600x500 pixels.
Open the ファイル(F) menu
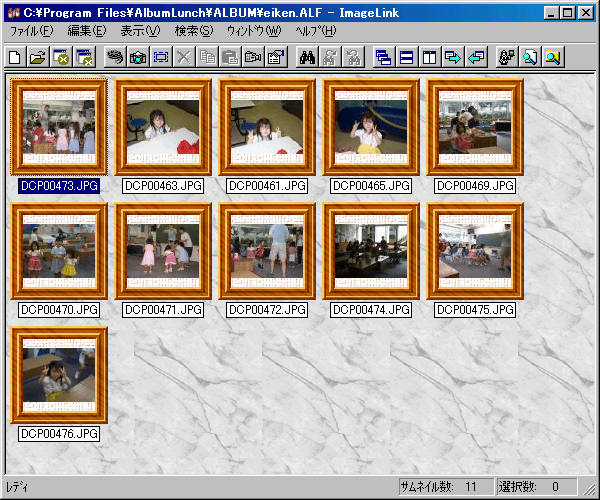(x=31, y=31)
